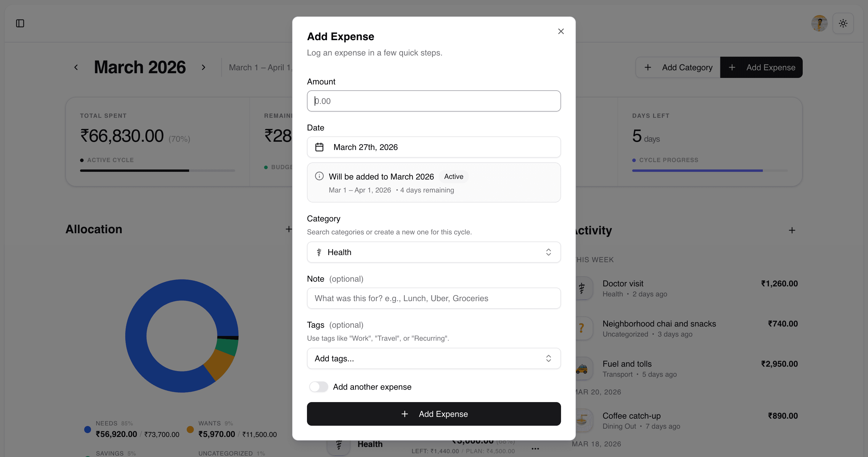The width and height of the screenshot is (868, 457).
Task: Click the plus icon next to Allocation
Action: (x=289, y=229)
